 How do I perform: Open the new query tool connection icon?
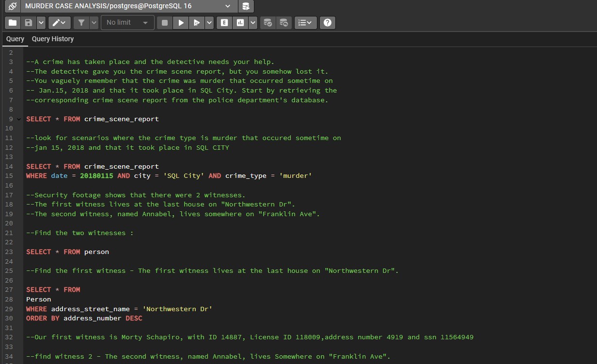tap(246, 6)
